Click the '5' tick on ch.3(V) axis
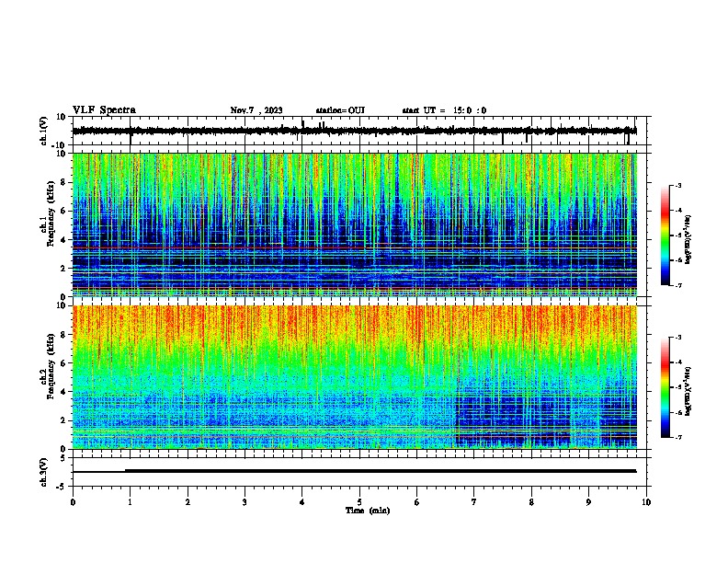The width and height of the screenshot is (728, 563). (x=64, y=458)
